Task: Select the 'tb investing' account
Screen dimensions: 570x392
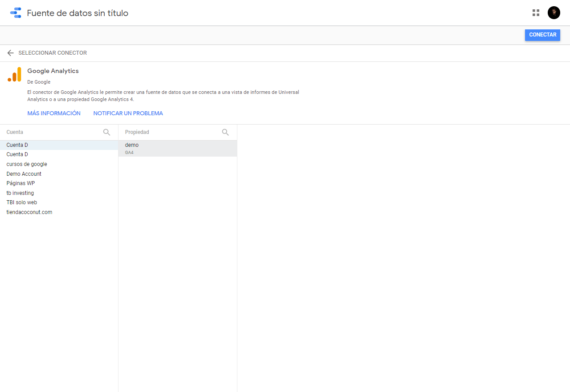Action: point(59,193)
